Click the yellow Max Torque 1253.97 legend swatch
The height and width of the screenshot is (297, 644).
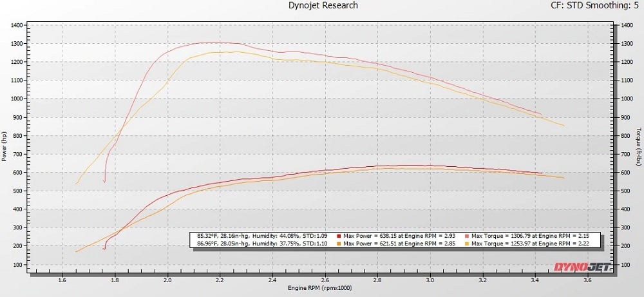466,244
